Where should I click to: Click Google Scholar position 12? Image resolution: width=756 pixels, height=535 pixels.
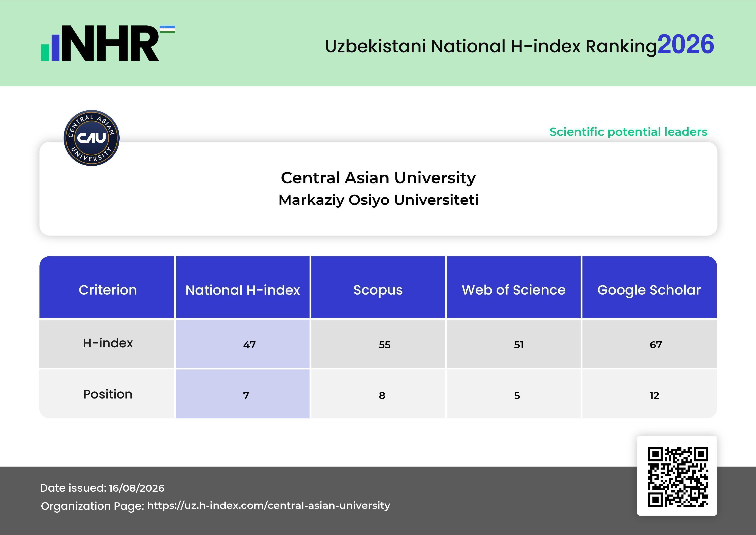point(654,395)
